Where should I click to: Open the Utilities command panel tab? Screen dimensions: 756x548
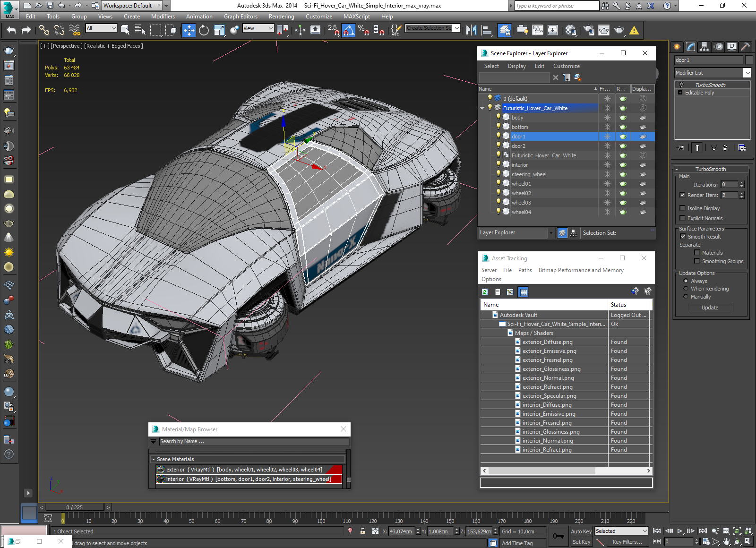(746, 47)
